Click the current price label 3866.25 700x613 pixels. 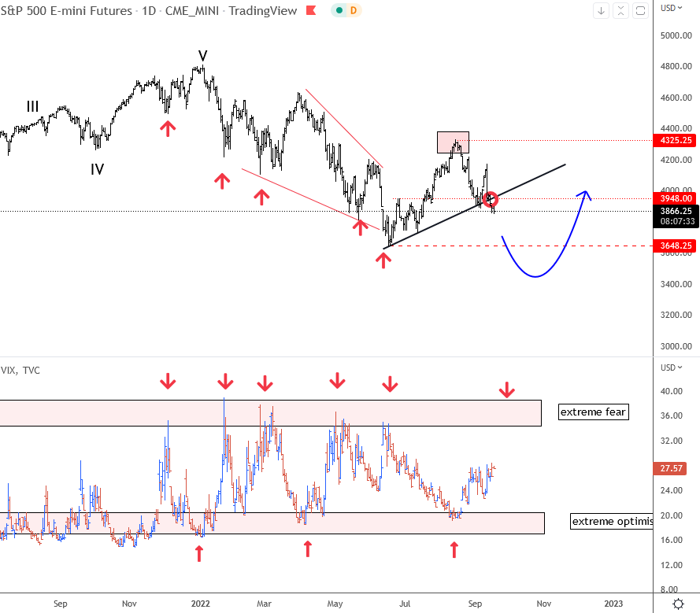click(x=676, y=211)
